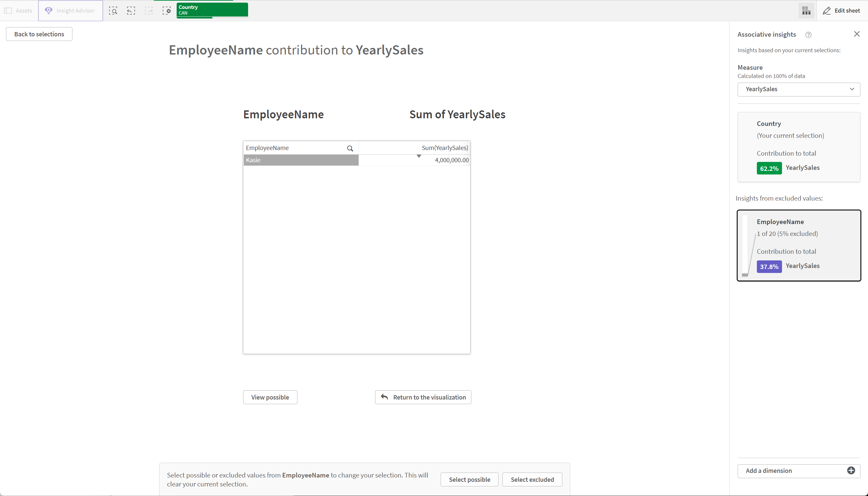The image size is (868, 496).
Task: Click the View possible button
Action: coord(270,397)
